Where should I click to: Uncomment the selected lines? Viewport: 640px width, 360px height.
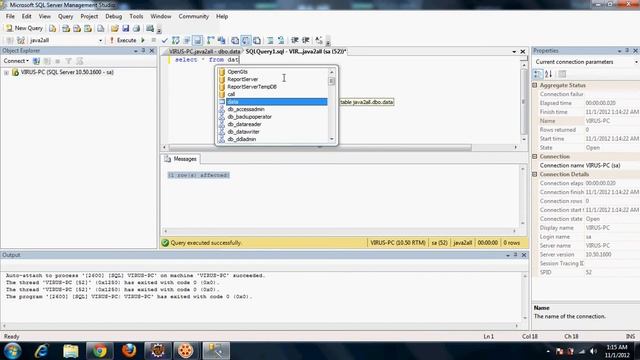281,40
